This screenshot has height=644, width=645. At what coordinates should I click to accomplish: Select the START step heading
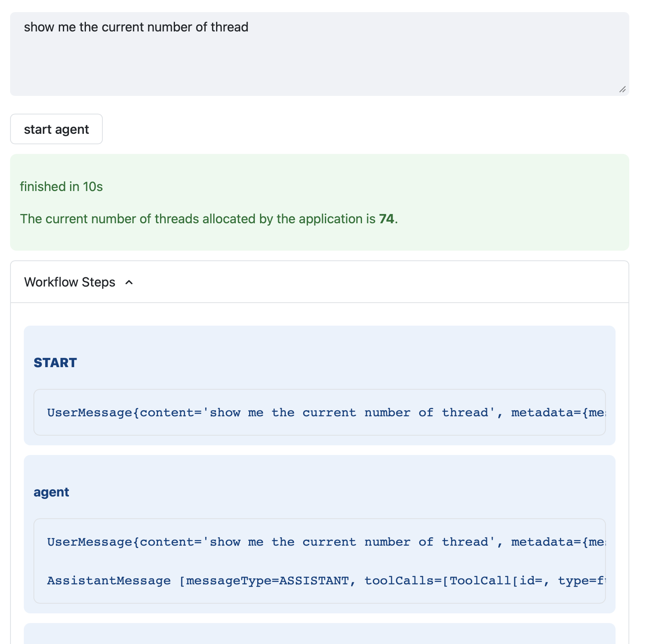click(x=55, y=363)
